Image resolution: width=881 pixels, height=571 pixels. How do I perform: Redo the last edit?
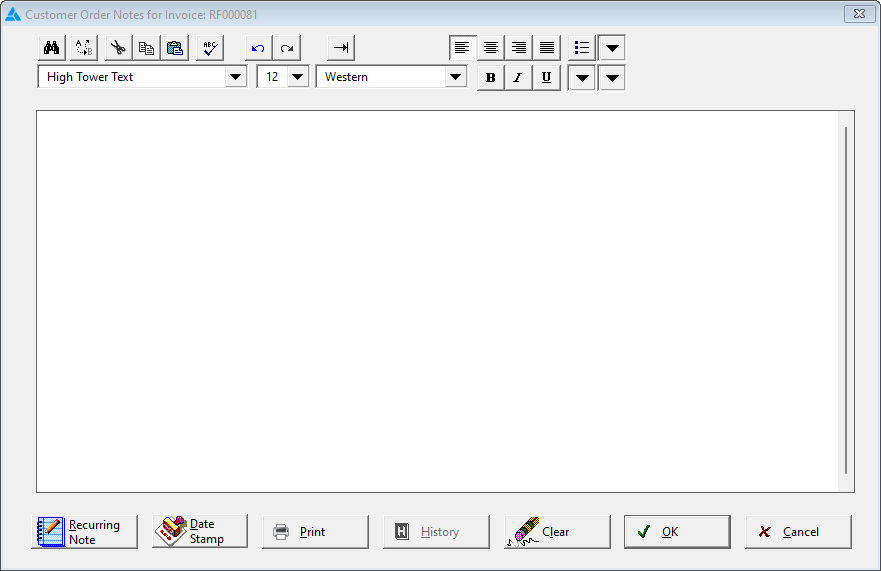coord(287,48)
